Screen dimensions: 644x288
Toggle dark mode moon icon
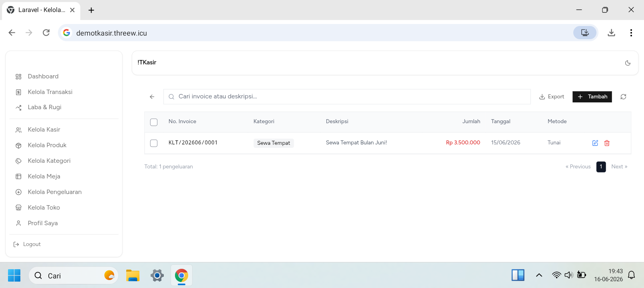(628, 63)
